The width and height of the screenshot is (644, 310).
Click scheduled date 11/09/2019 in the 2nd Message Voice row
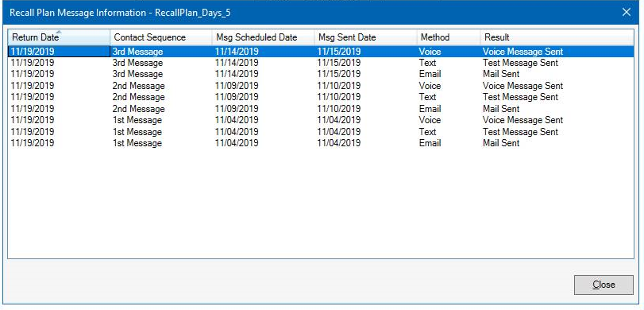[x=237, y=86]
